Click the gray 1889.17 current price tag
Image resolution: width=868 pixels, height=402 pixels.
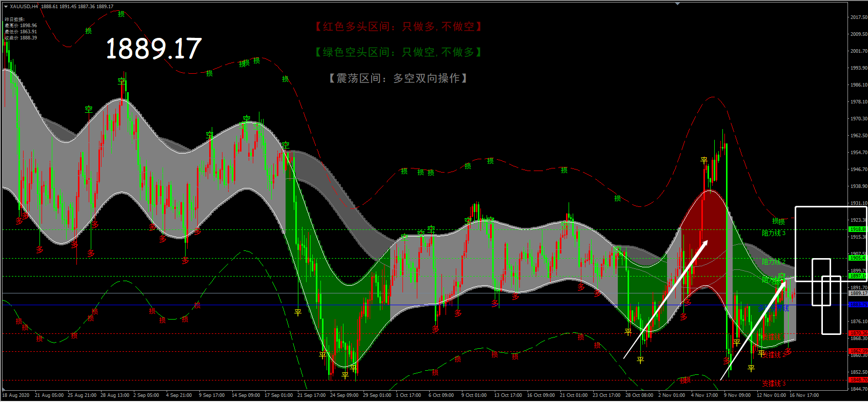pos(858,293)
